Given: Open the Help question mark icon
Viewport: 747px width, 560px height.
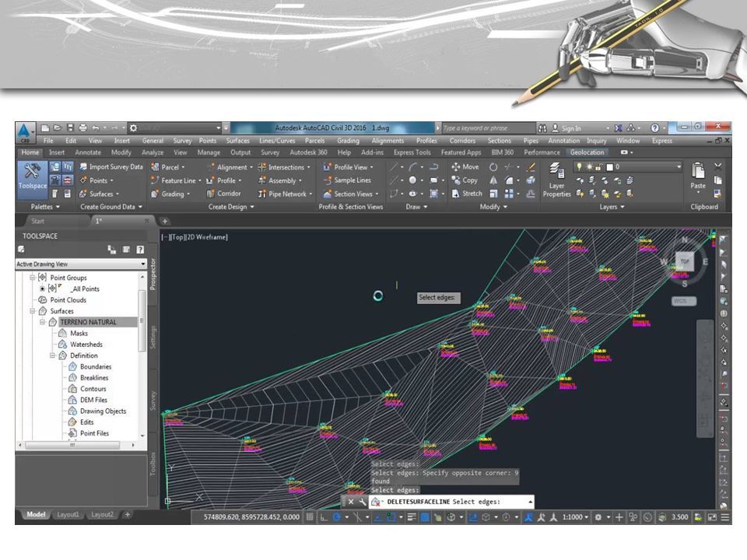Looking at the screenshot, I should point(655,128).
